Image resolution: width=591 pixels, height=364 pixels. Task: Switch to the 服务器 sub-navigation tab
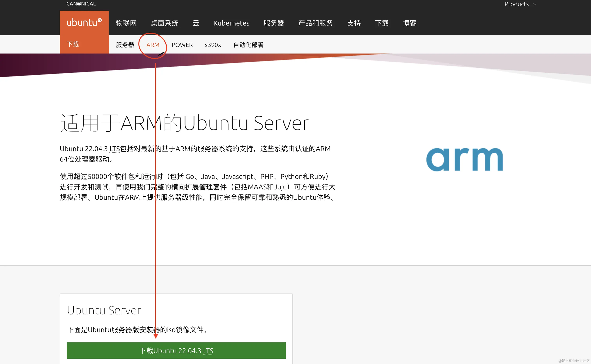(x=125, y=45)
